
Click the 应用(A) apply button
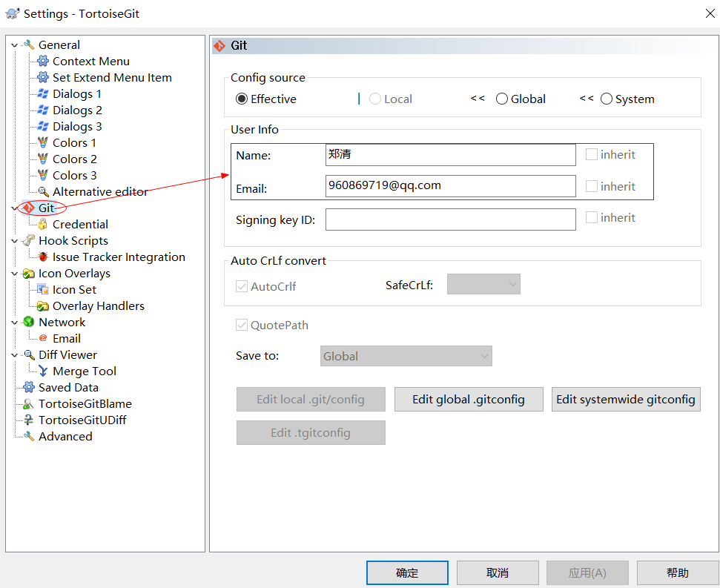click(587, 573)
